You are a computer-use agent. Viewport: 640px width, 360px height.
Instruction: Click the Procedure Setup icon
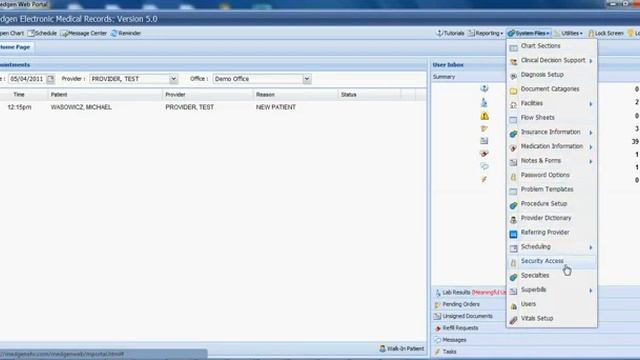coord(513,205)
